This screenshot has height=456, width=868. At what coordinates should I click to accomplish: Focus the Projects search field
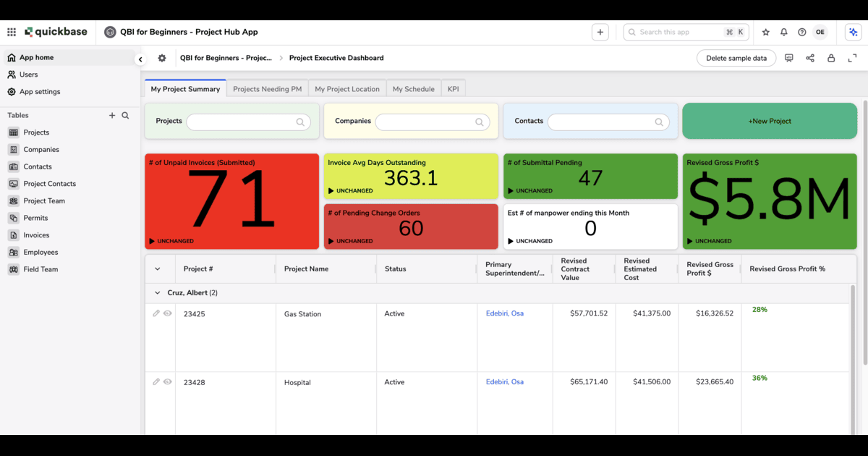(x=249, y=122)
